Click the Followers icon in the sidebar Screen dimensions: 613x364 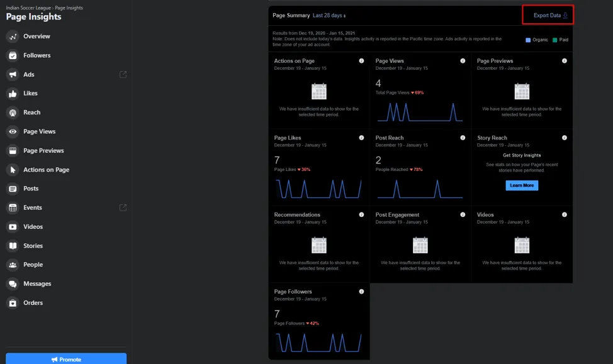click(x=12, y=55)
